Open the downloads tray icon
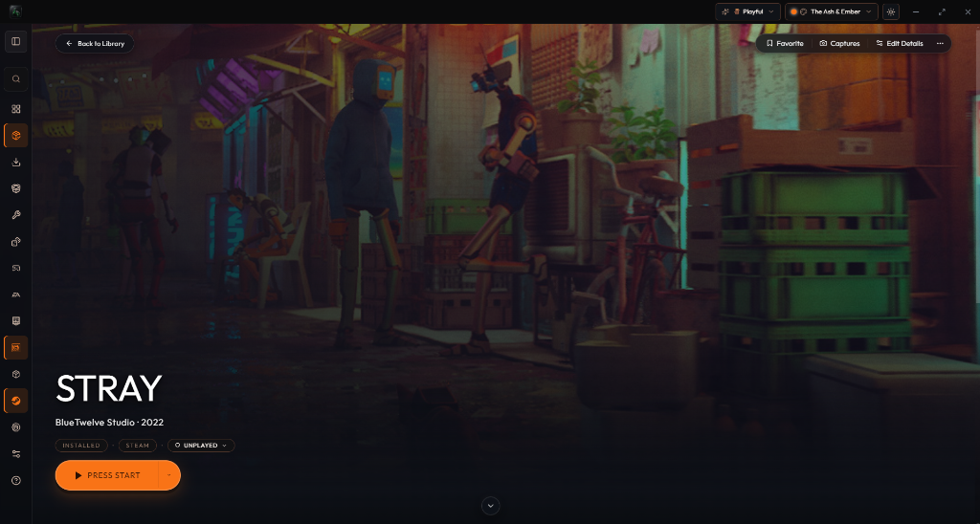Image resolution: width=980 pixels, height=524 pixels. pyautogui.click(x=16, y=163)
